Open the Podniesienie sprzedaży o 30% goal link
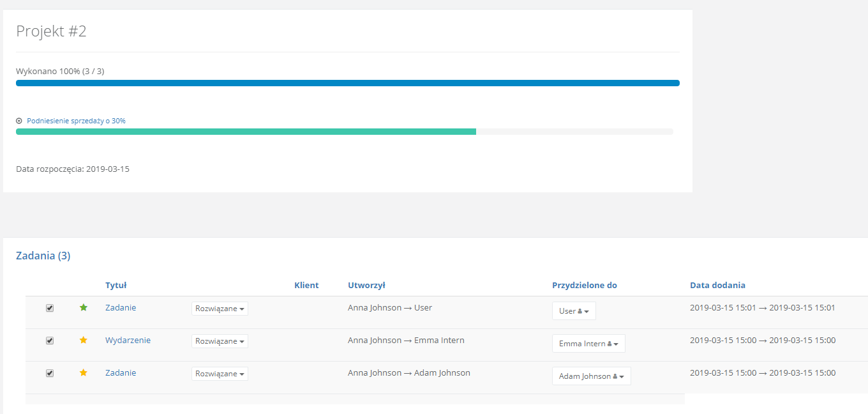 (76, 121)
